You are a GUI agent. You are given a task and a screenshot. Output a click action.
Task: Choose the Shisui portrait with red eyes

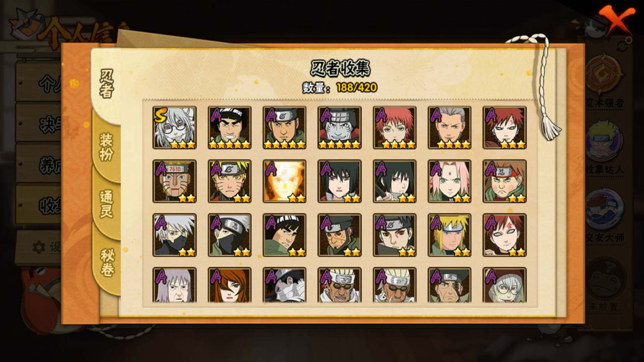[x=394, y=235]
